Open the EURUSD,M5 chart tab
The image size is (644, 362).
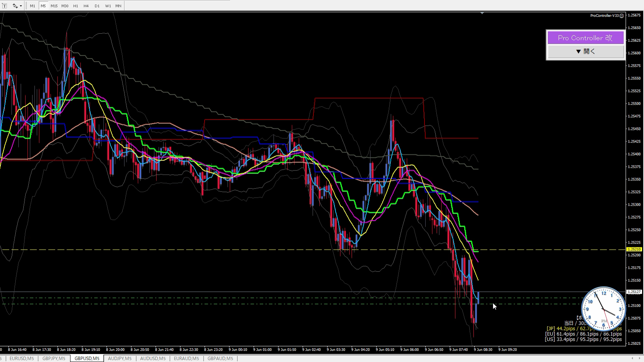[21, 359]
